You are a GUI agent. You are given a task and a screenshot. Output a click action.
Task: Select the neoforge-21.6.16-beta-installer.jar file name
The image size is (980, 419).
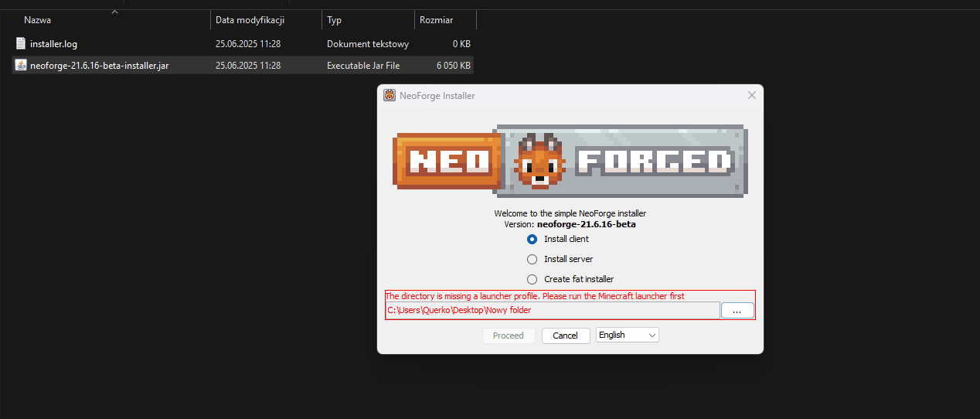(x=99, y=66)
